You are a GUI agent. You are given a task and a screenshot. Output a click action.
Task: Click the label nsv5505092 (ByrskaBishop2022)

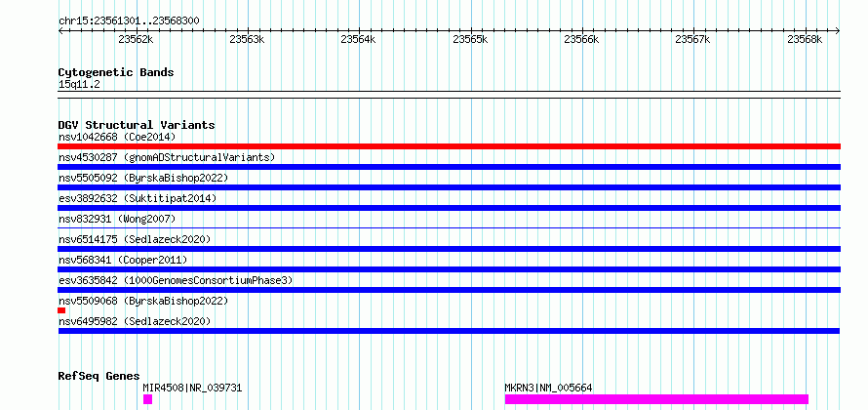143,178
